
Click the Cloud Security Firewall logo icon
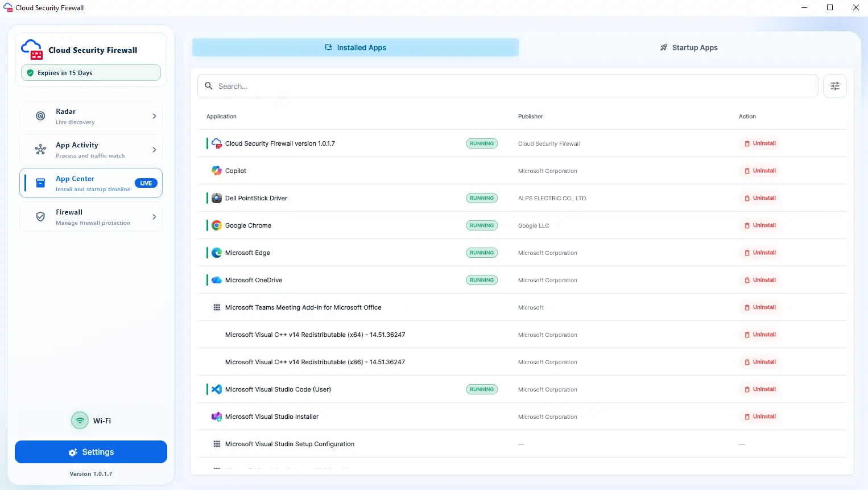(x=32, y=50)
